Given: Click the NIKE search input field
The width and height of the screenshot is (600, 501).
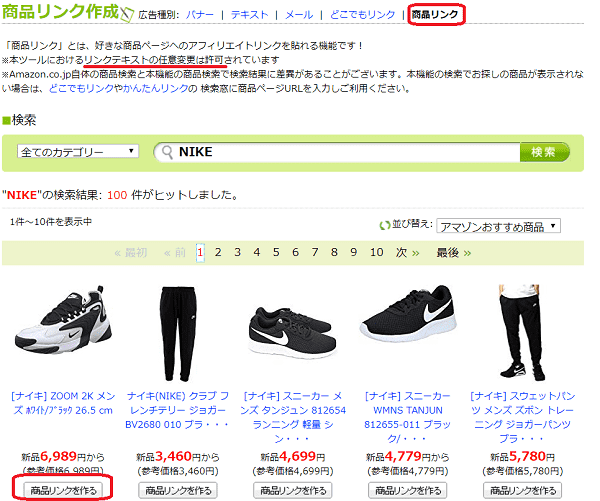Looking at the screenshot, I should pyautogui.click(x=337, y=152).
